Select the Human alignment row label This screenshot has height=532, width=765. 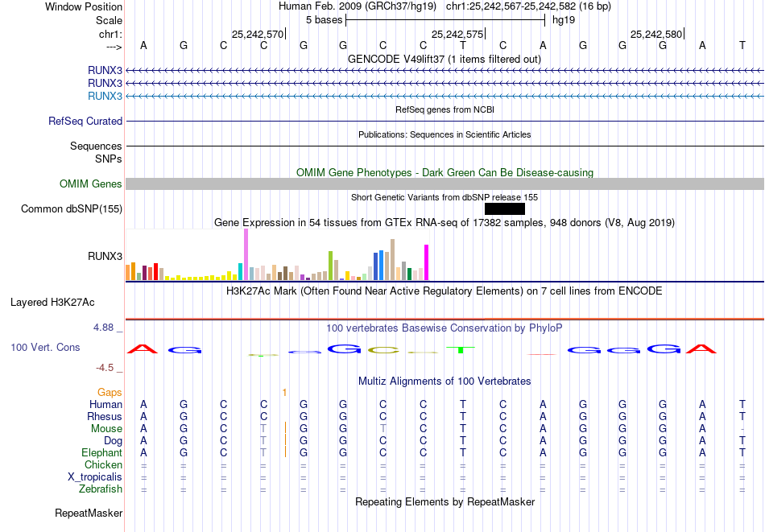(105, 404)
